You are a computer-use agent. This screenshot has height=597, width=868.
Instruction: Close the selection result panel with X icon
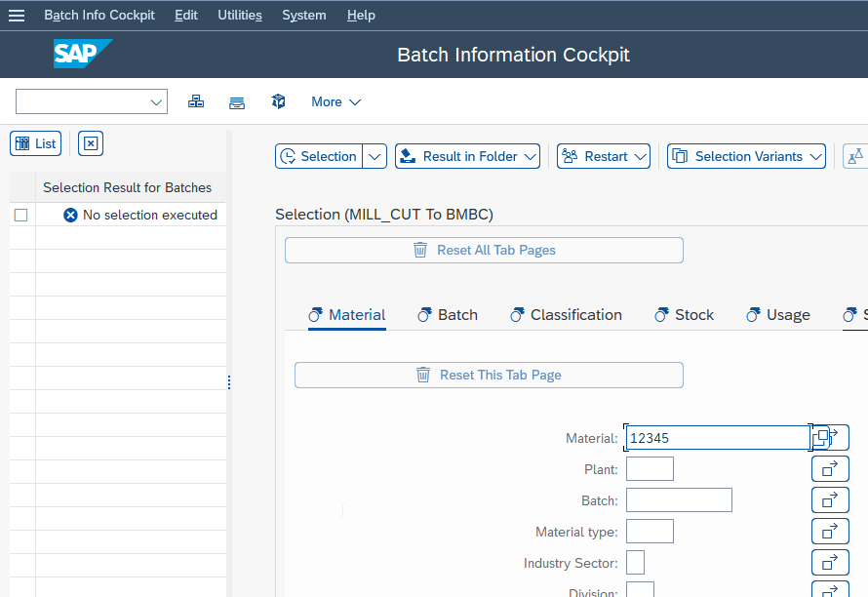point(91,144)
